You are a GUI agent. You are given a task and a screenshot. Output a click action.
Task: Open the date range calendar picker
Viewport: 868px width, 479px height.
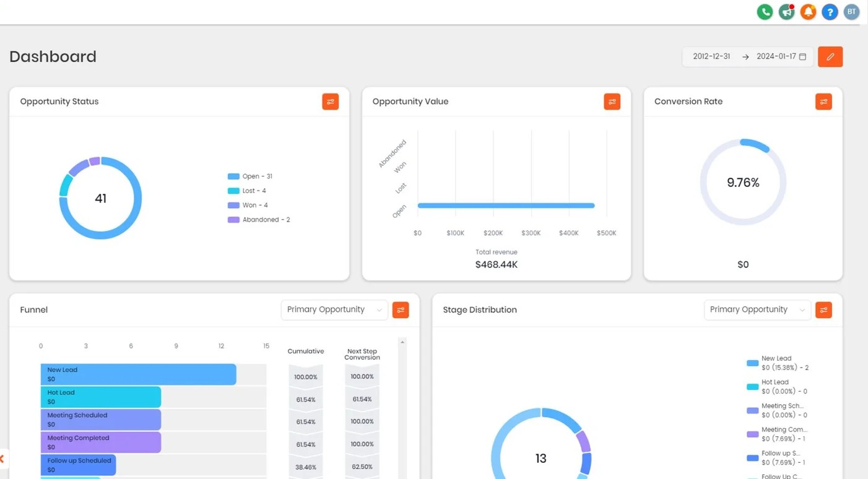[x=802, y=56]
